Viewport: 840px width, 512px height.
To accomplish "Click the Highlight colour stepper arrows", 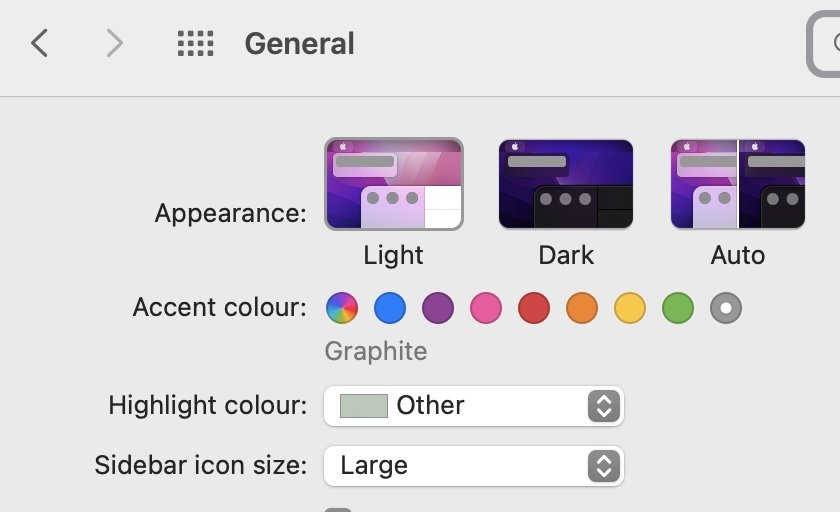I will (x=604, y=406).
